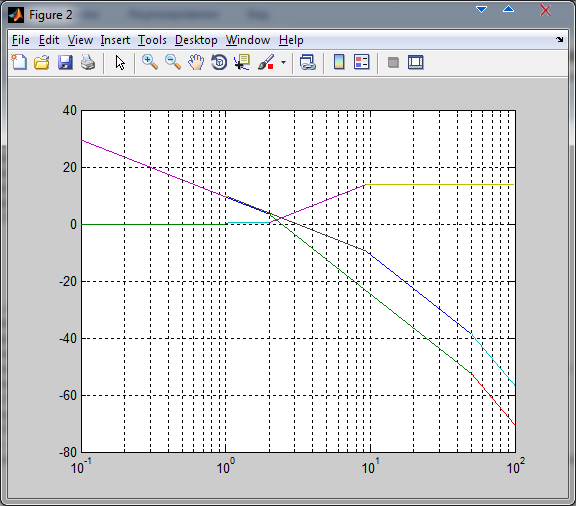Open the Tools menu

pos(152,40)
